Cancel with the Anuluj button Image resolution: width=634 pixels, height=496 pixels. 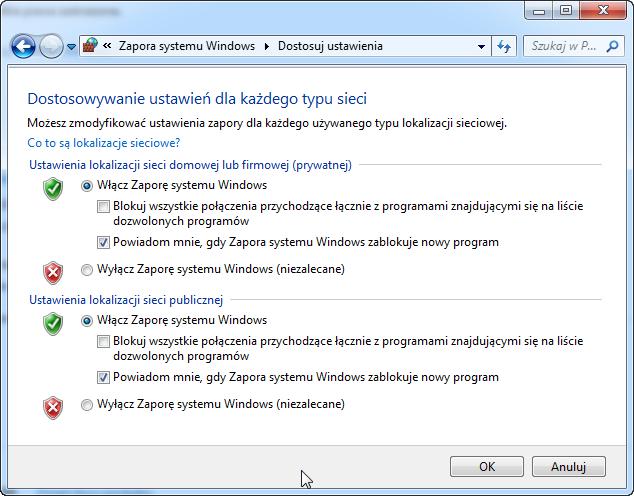pos(568,466)
